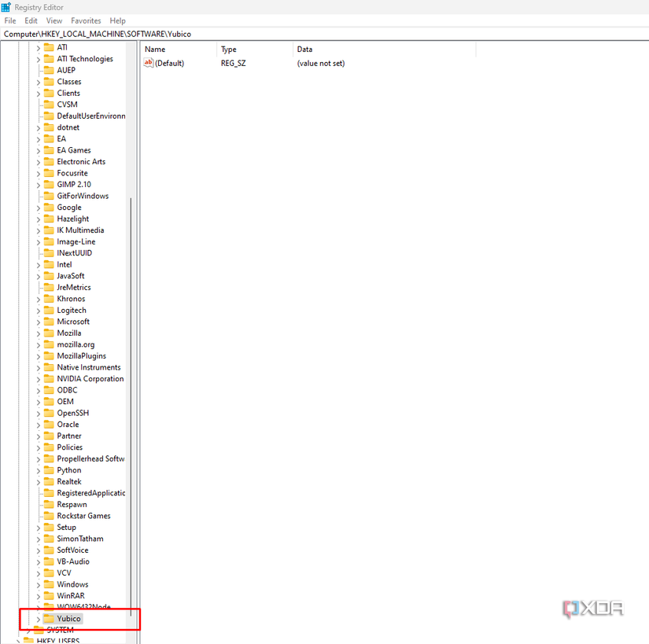
Task: Select the ODBC key
Action: click(x=67, y=390)
